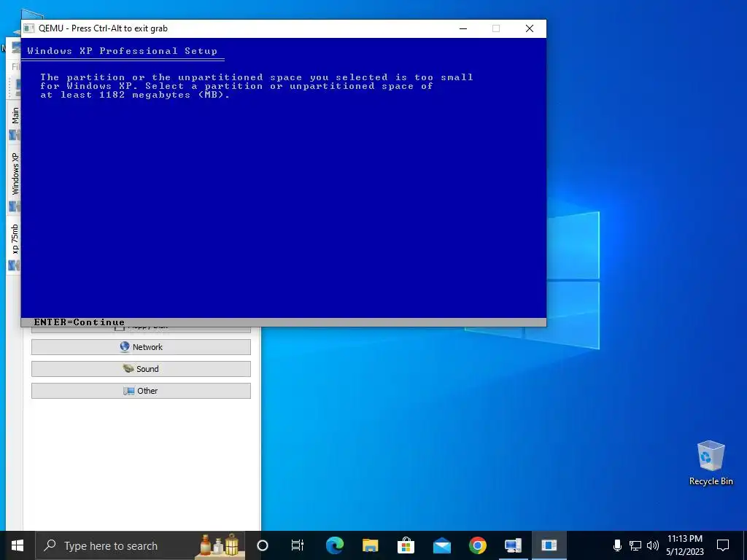Launch Google Chrome from taskbar
The image size is (747, 560).
point(477,545)
